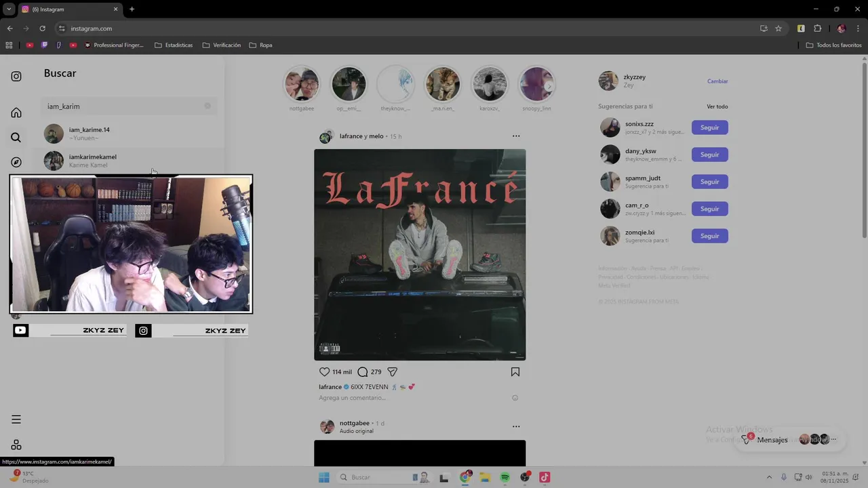Open the Twitch bookmark icon

[x=44, y=45]
